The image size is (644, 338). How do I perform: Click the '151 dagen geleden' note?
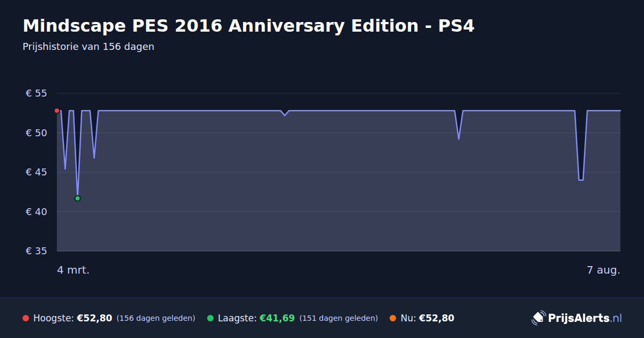[339, 318]
